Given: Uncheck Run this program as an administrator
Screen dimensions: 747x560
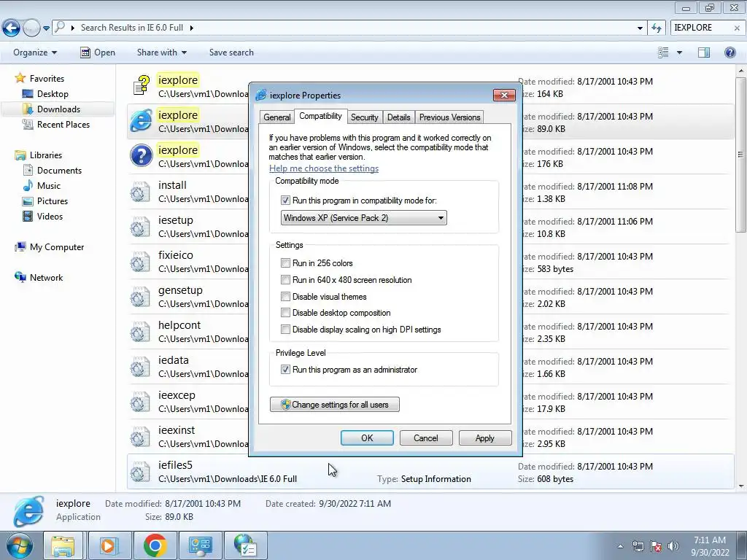Looking at the screenshot, I should 285,370.
